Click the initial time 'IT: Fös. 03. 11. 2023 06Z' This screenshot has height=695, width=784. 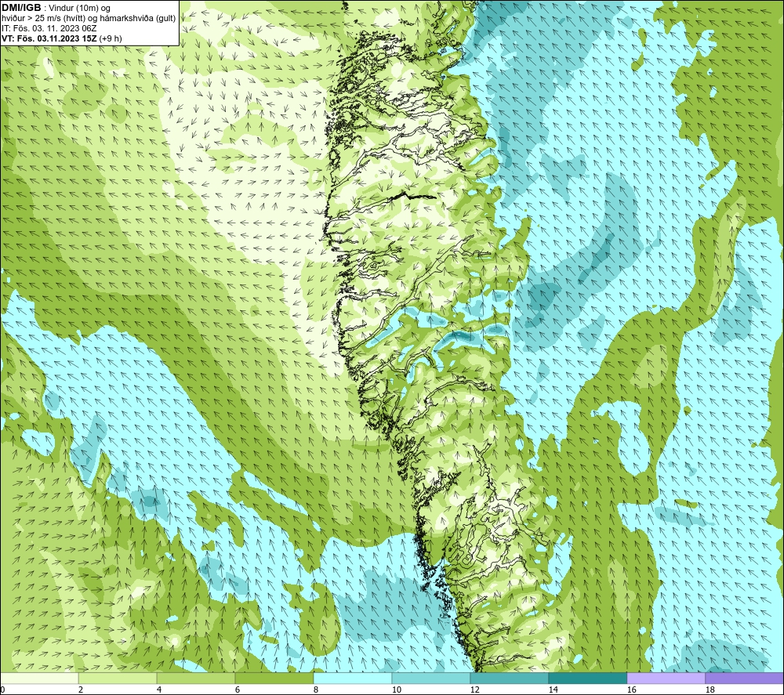[x=49, y=28]
